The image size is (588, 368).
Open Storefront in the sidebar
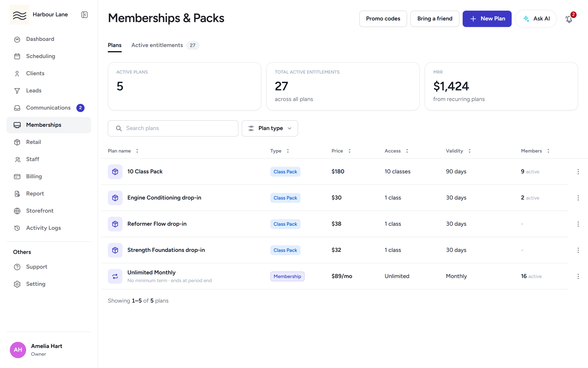(x=49, y=211)
